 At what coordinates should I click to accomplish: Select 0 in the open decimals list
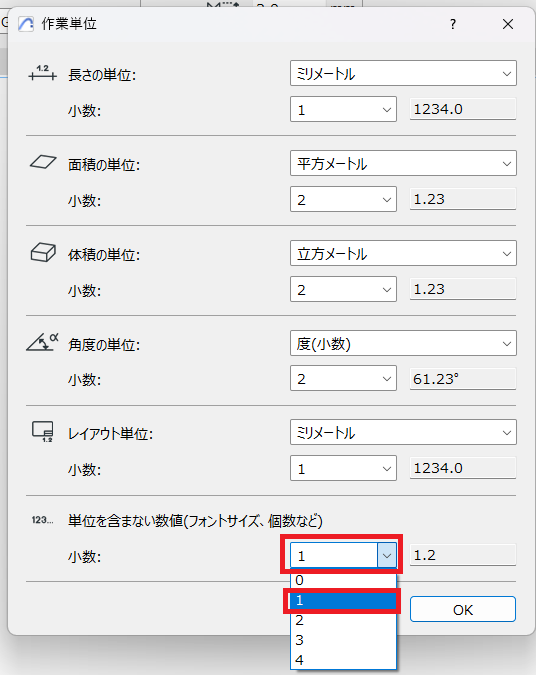click(x=343, y=580)
